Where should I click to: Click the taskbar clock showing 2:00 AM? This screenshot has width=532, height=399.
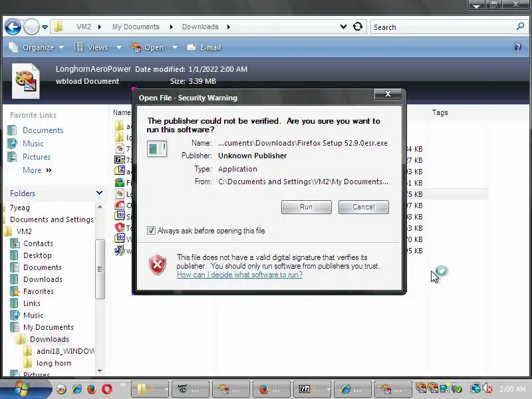(512, 389)
